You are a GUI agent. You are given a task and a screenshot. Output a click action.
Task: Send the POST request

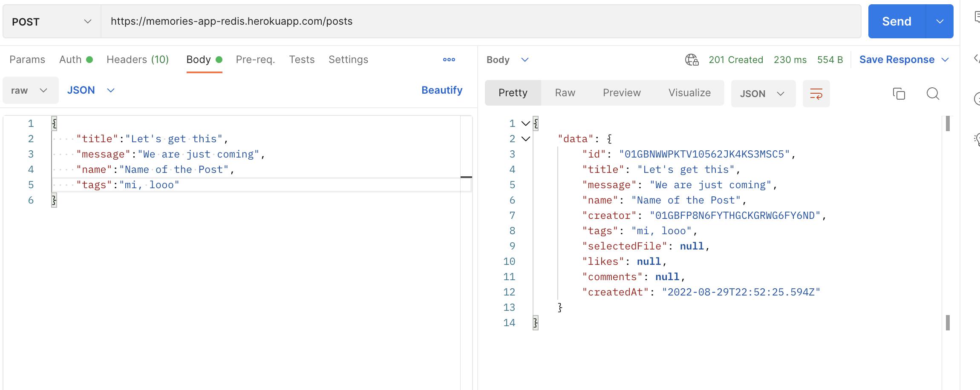click(x=897, y=21)
